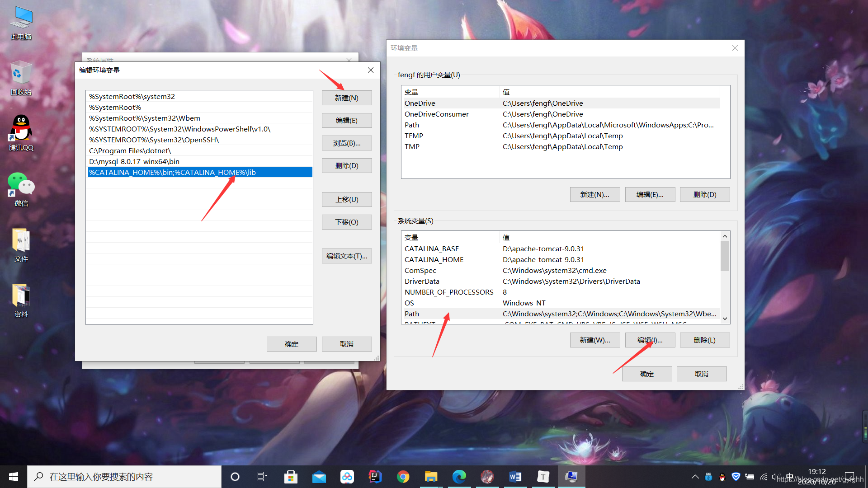Click the system variables scrollbar down arrow
The image size is (868, 488).
(x=725, y=319)
